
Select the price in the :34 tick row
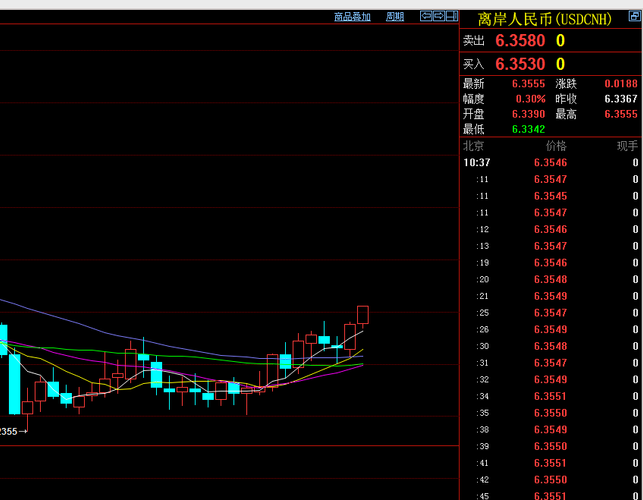pyautogui.click(x=550, y=396)
